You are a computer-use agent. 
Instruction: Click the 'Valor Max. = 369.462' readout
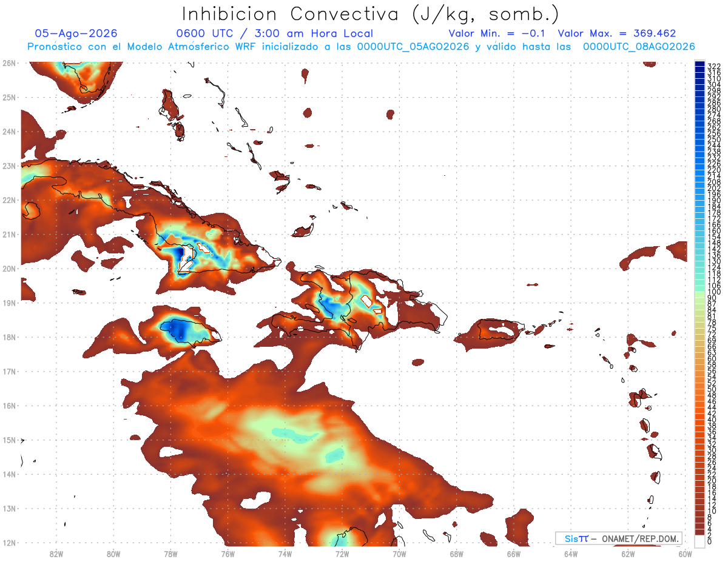(617, 33)
